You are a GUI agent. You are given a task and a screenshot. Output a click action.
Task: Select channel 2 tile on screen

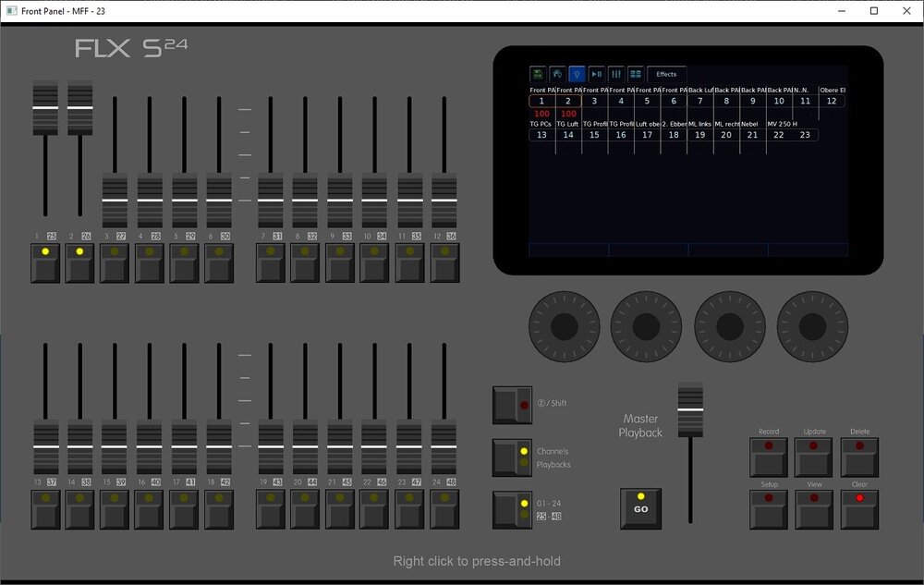click(568, 101)
